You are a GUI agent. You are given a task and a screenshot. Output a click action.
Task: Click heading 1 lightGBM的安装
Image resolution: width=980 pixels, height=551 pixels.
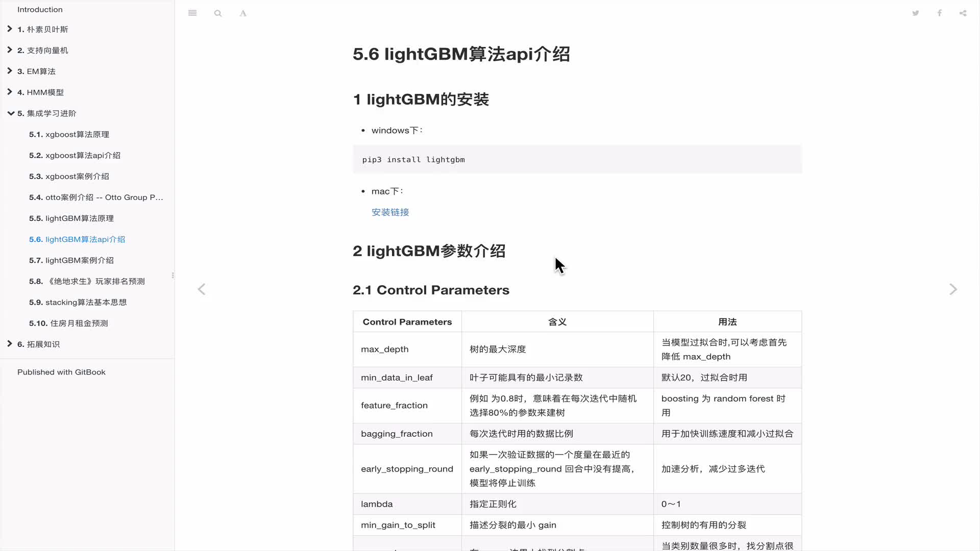pyautogui.click(x=421, y=99)
